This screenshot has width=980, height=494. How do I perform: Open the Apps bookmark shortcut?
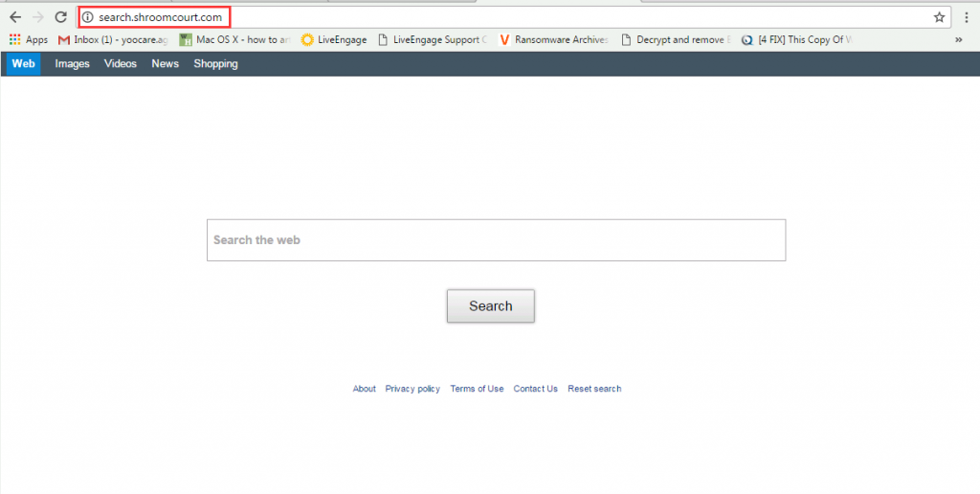point(28,39)
